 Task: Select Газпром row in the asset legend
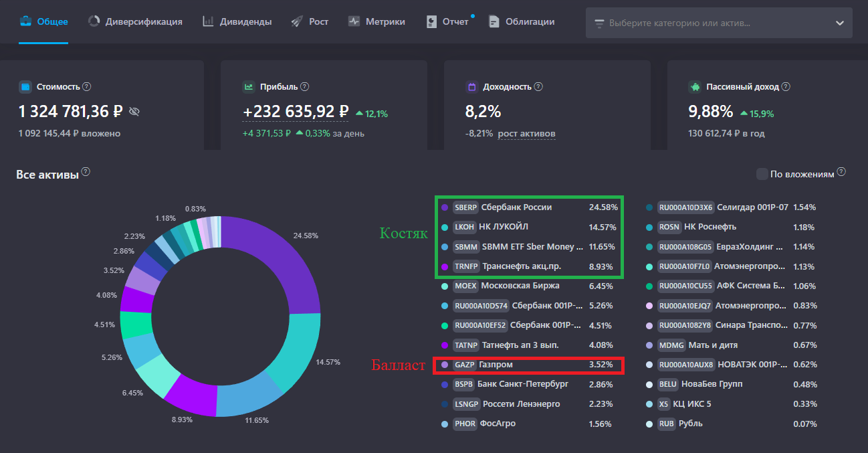click(528, 365)
